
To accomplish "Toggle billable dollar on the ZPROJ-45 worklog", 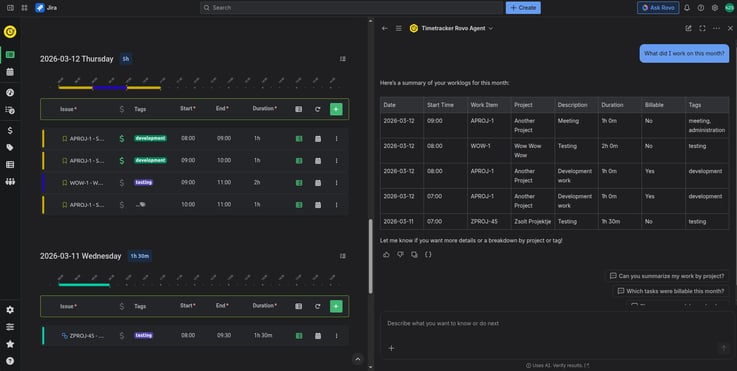I will [x=122, y=336].
